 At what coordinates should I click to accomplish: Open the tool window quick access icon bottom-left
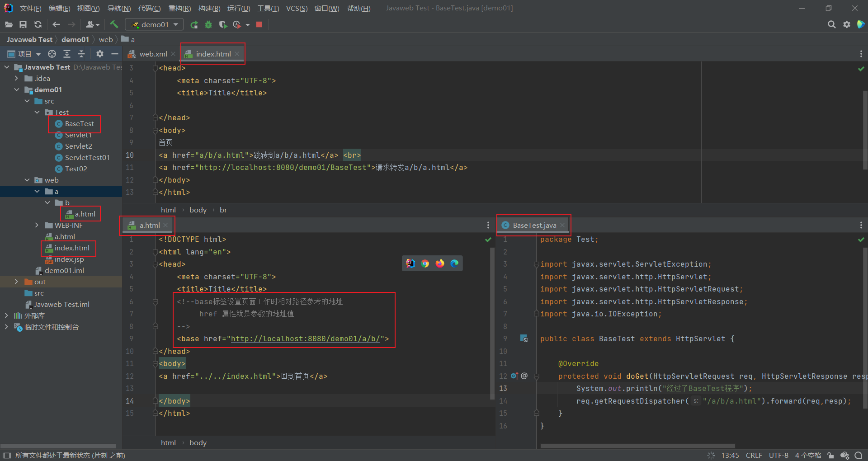(x=7, y=455)
